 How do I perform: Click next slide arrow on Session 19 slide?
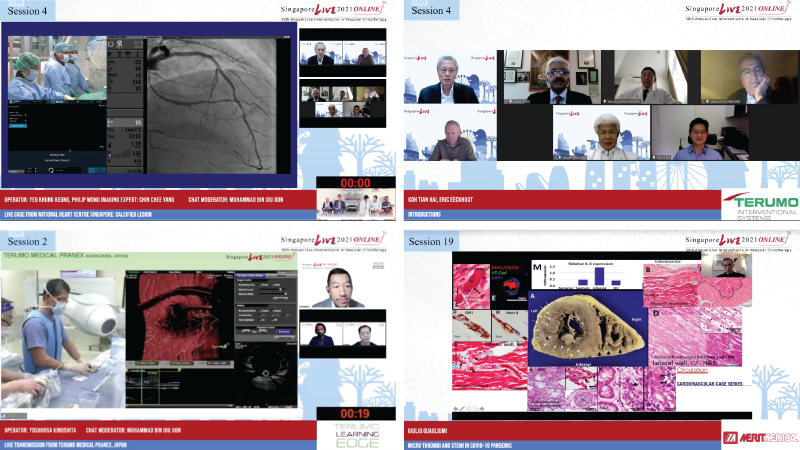(x=482, y=409)
